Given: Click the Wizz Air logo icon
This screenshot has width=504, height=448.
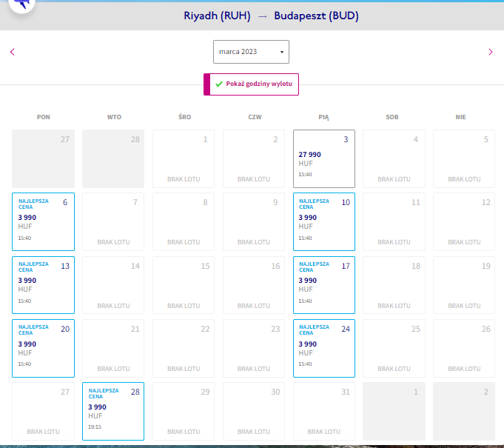Looking at the screenshot, I should coord(22,4).
